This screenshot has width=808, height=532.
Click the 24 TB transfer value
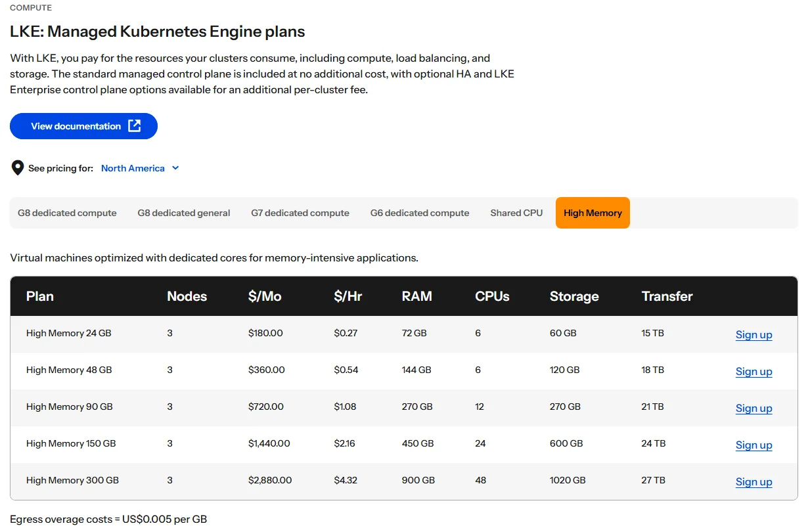coord(654,443)
